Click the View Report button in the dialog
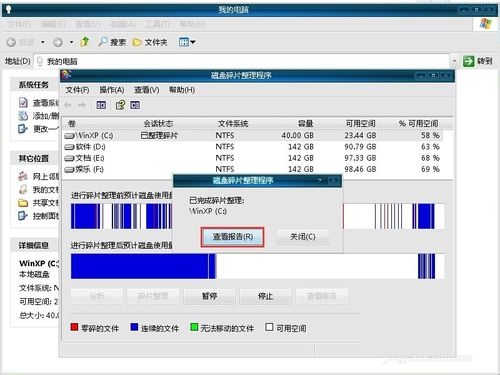 click(x=232, y=237)
